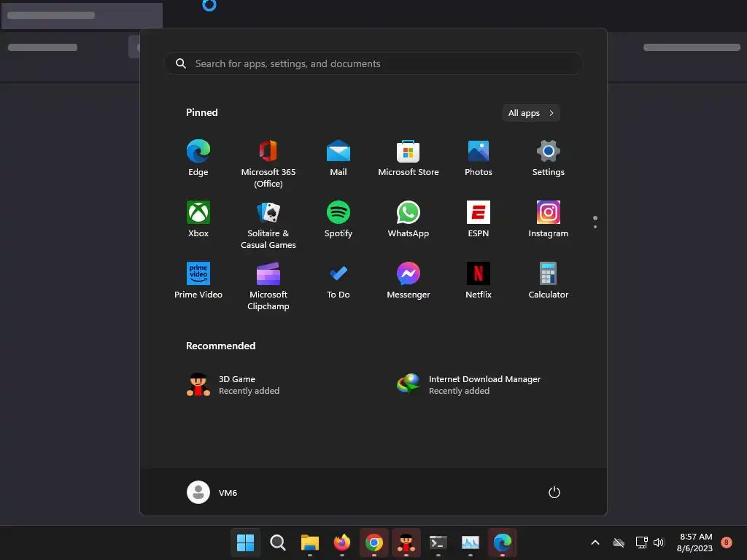Launch Netflix
The width and height of the screenshot is (747, 560).
pyautogui.click(x=479, y=281)
